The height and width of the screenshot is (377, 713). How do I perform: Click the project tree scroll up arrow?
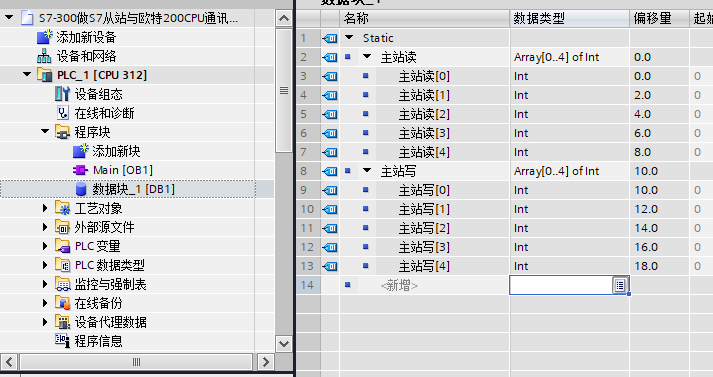click(x=284, y=18)
